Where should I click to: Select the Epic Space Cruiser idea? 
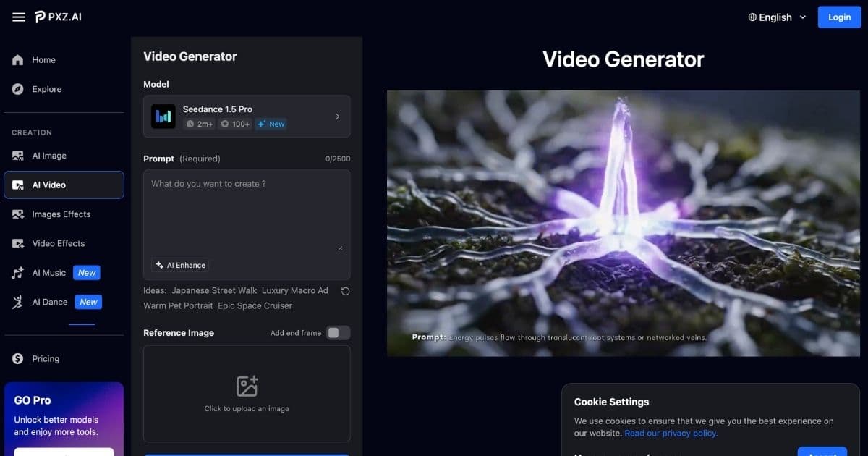(x=255, y=305)
